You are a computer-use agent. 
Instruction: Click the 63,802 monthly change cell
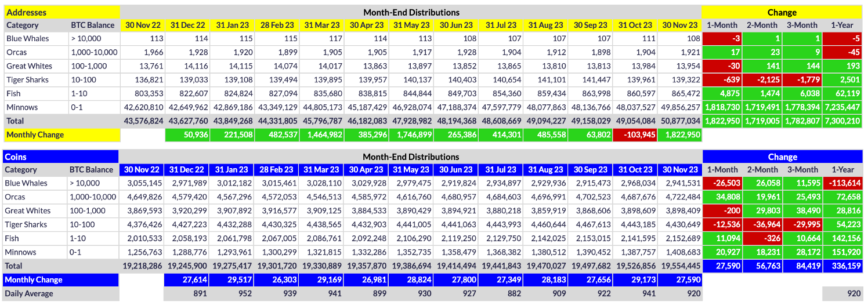590,135
